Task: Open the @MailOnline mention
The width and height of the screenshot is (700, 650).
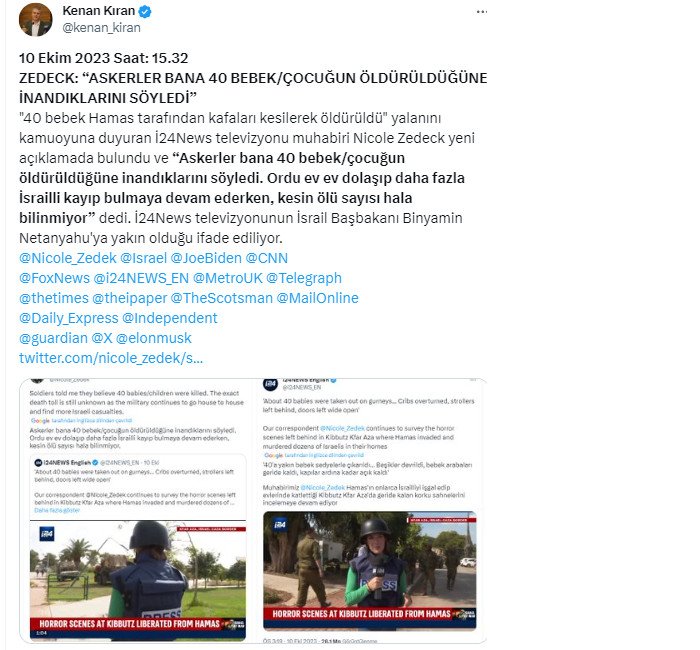Action: pos(317,298)
